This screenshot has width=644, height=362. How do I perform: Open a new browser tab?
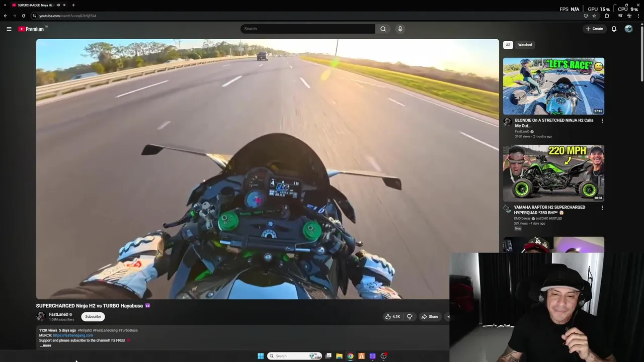[73, 5]
